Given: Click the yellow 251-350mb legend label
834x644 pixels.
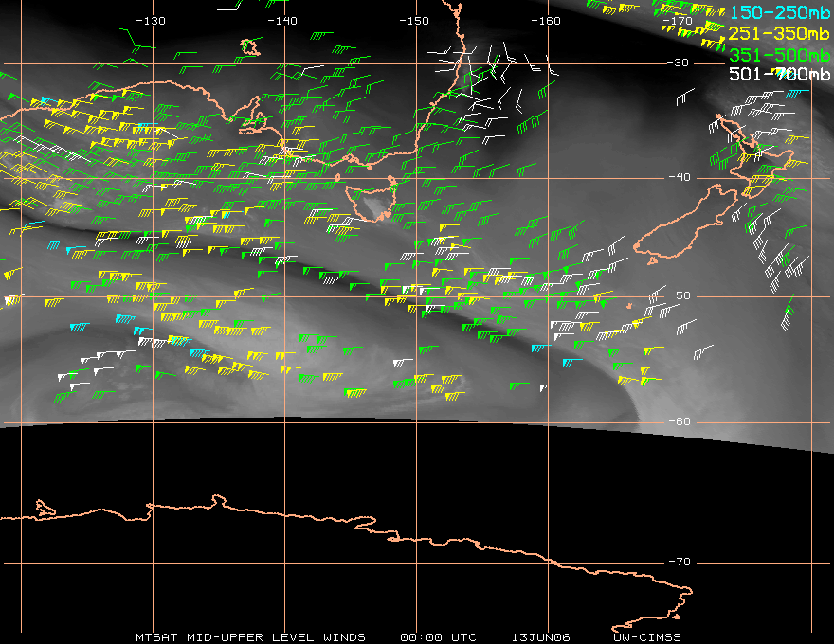Looking at the screenshot, I should 780,33.
